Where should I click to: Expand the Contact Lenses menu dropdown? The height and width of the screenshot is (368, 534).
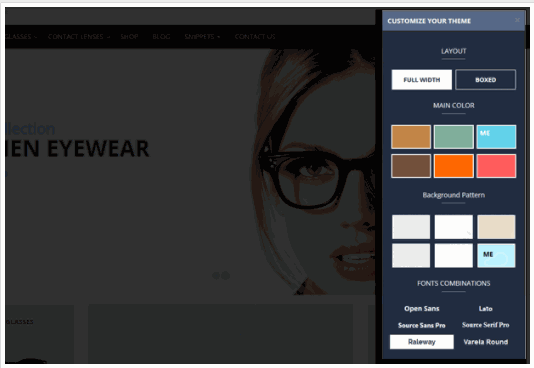(79, 36)
